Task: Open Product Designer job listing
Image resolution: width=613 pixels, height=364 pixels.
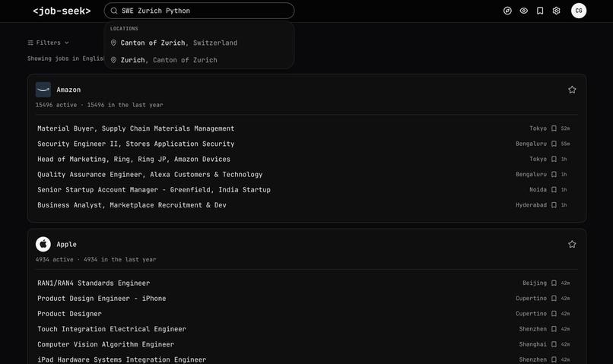Action: point(69,314)
